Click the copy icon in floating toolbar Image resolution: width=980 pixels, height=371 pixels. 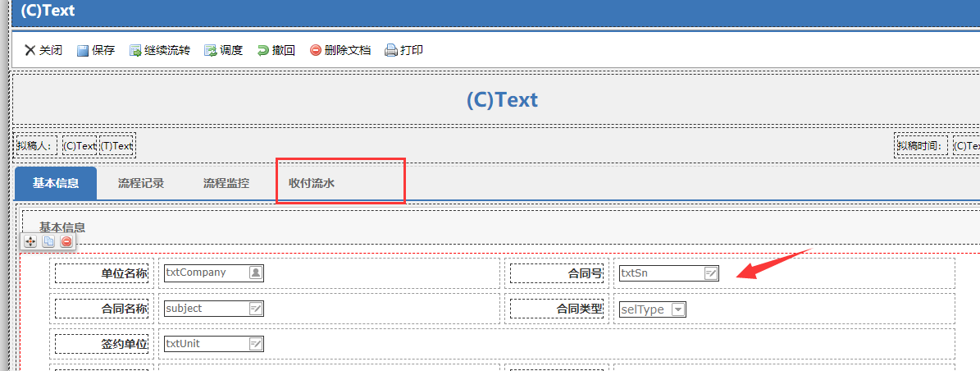[48, 241]
